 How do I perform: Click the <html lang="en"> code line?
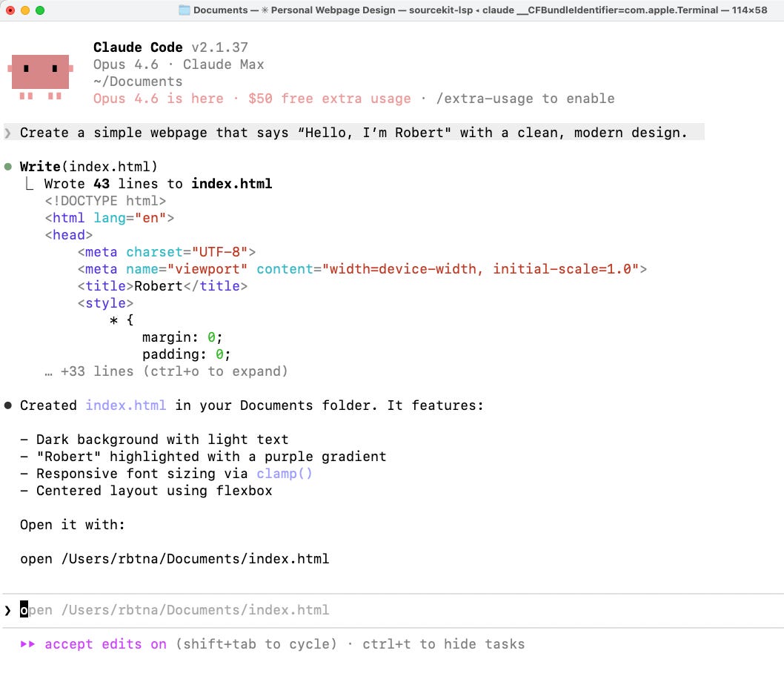point(109,218)
